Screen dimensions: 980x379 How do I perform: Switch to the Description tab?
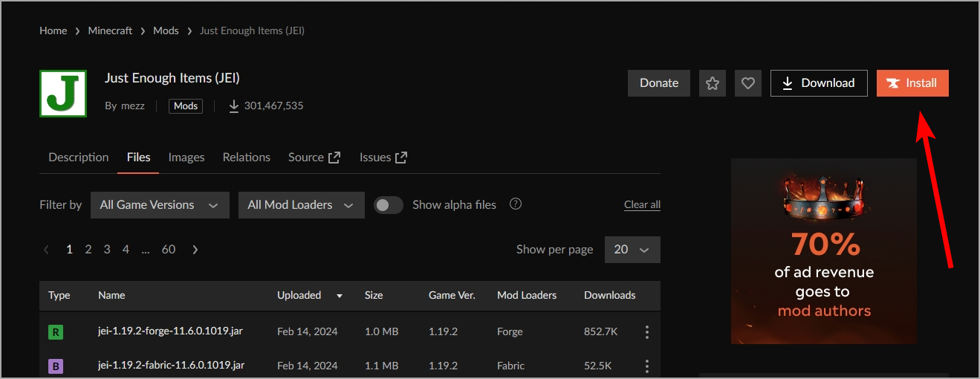pyautogui.click(x=79, y=157)
